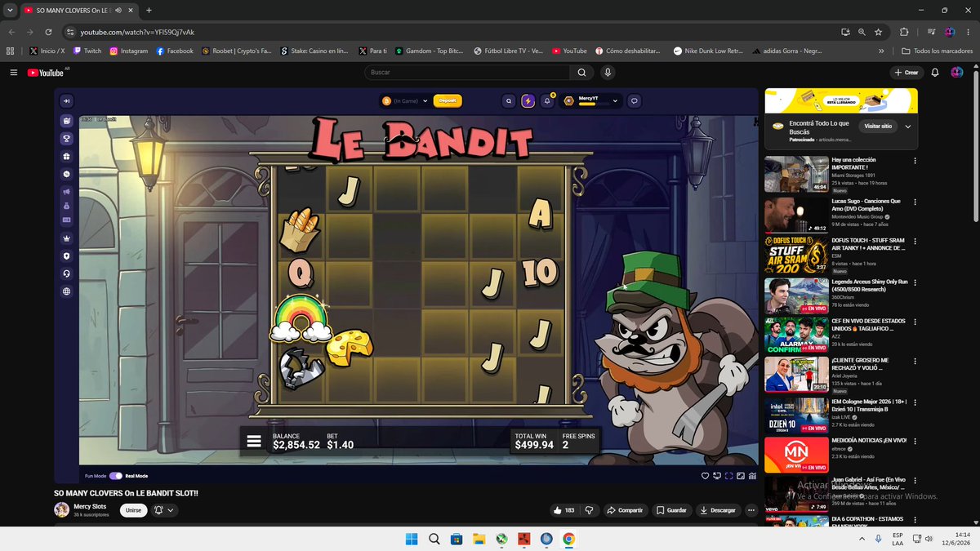Open the Chrome three-dot menu
The width and height of the screenshot is (980, 551).
[969, 32]
